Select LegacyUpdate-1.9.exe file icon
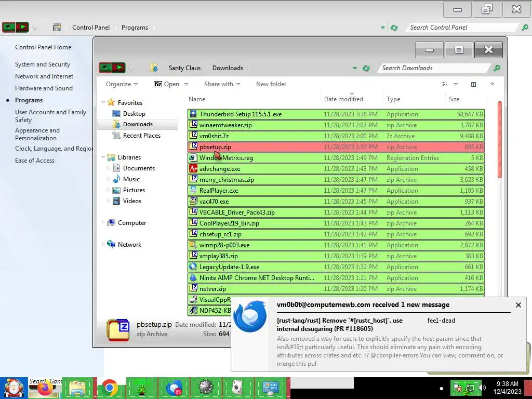Screen dimensions: 532x399 tap(193, 267)
